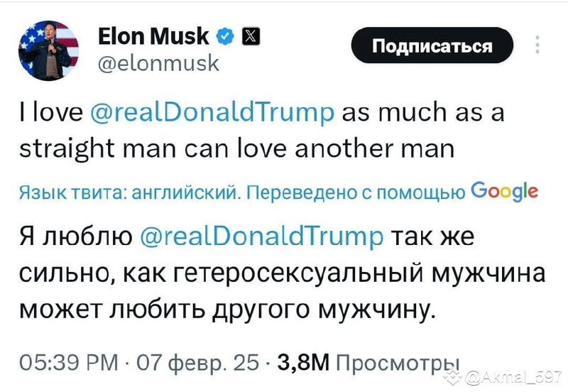Click the X affiliation badge icon
The image size is (568, 392).
tap(251, 36)
